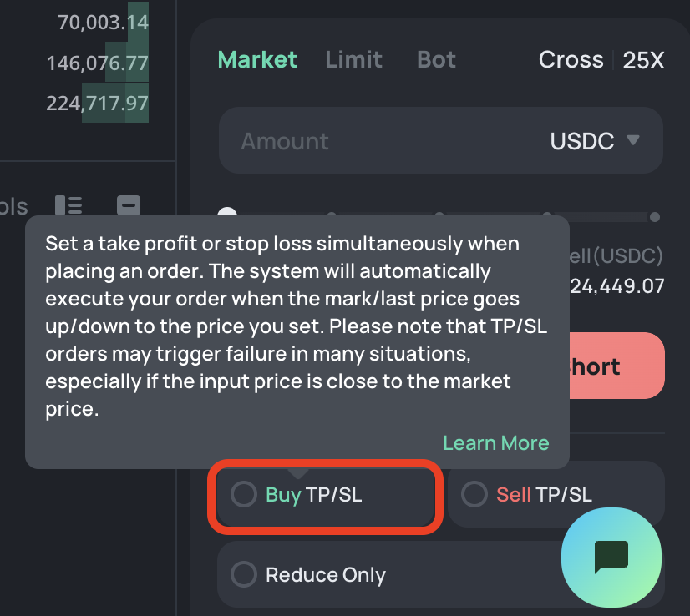This screenshot has height=616, width=690.
Task: Follow the Learn More link in tooltip
Action: point(496,443)
